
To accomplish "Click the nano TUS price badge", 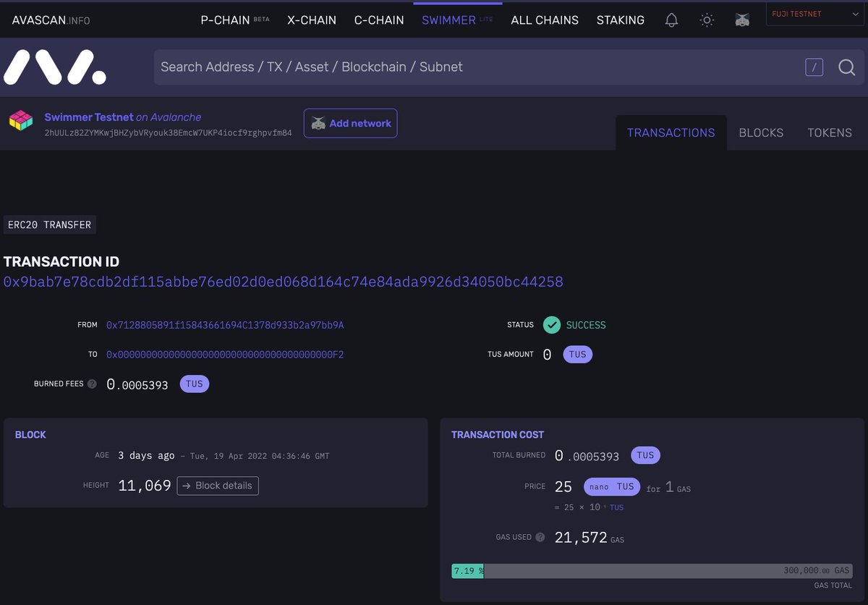I will [x=611, y=486].
